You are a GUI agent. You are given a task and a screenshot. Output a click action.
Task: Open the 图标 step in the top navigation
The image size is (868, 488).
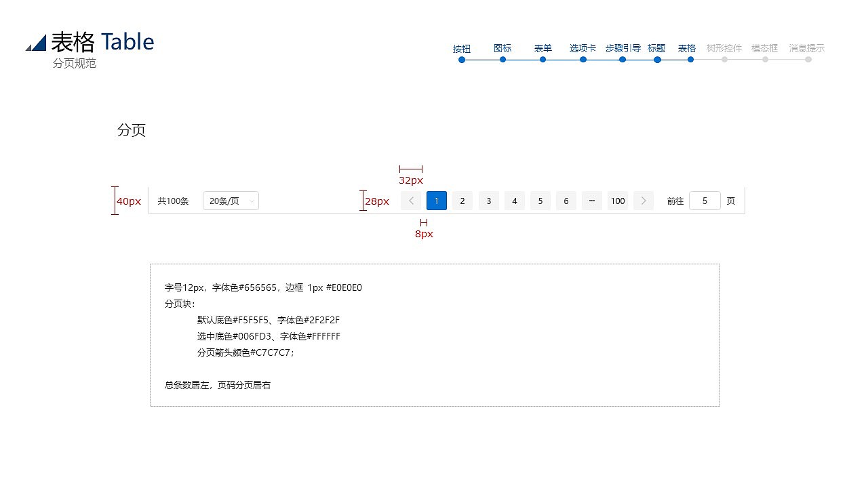pyautogui.click(x=502, y=48)
